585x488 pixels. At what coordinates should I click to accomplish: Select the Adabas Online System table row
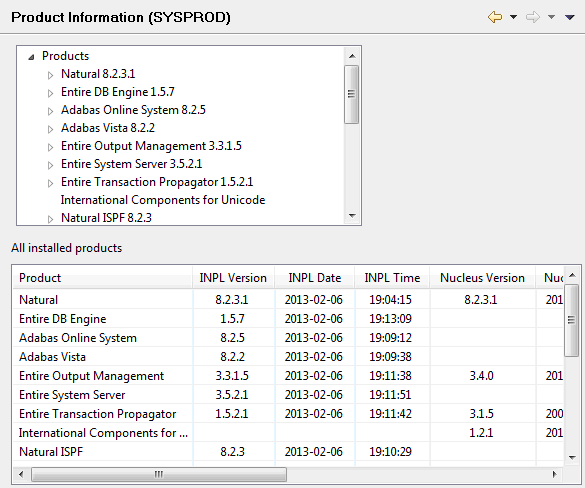pyautogui.click(x=288, y=338)
